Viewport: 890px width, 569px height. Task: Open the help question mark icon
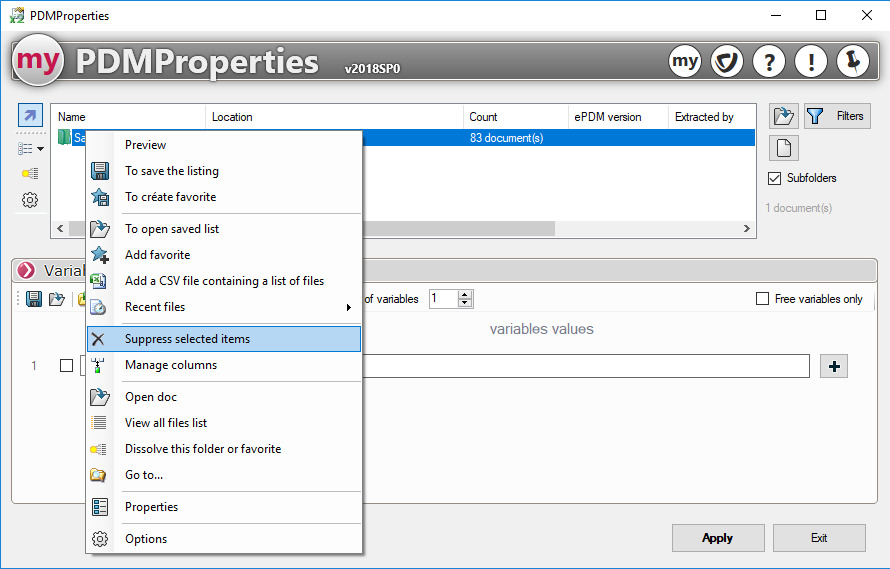click(768, 62)
